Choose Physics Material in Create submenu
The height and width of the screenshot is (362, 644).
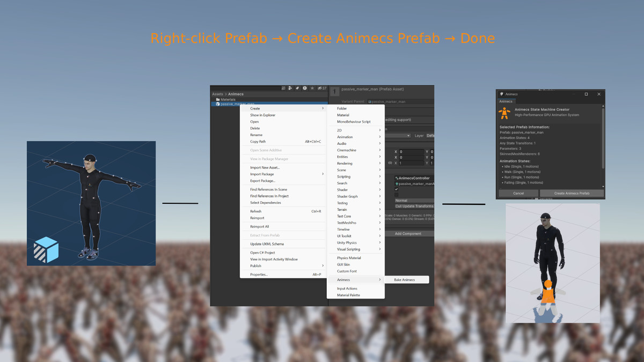(356, 258)
